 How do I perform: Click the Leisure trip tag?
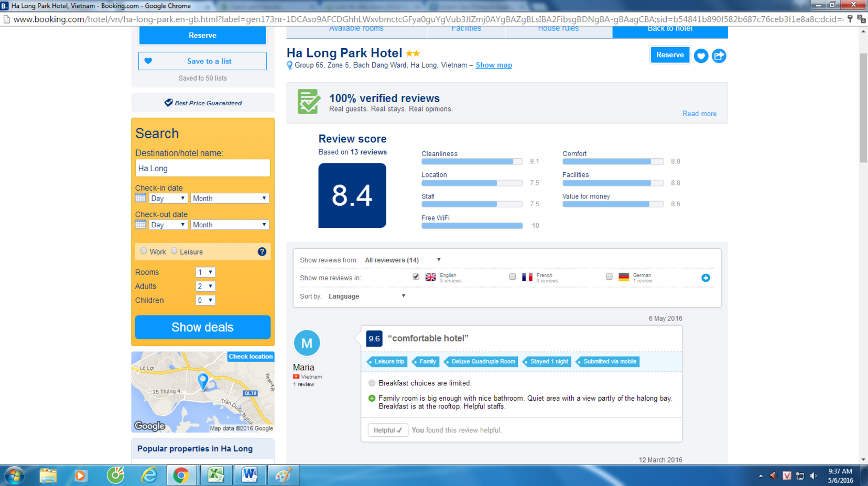tap(387, 361)
